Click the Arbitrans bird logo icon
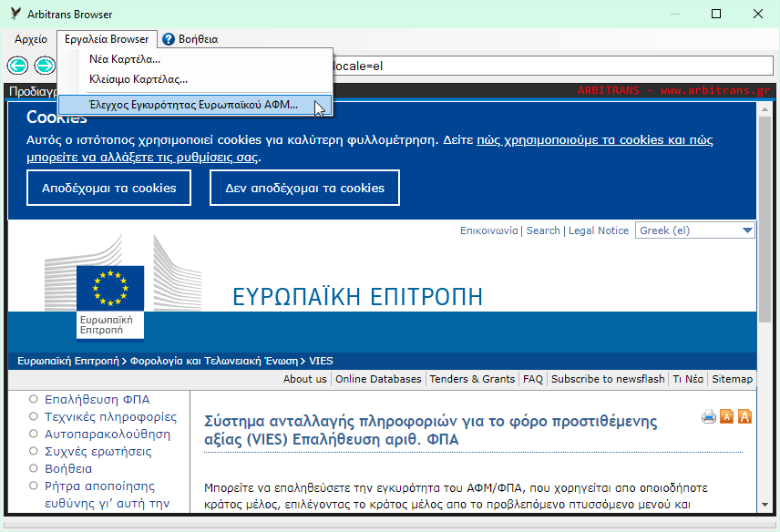Viewport: 780px width, 532px height. click(x=15, y=14)
